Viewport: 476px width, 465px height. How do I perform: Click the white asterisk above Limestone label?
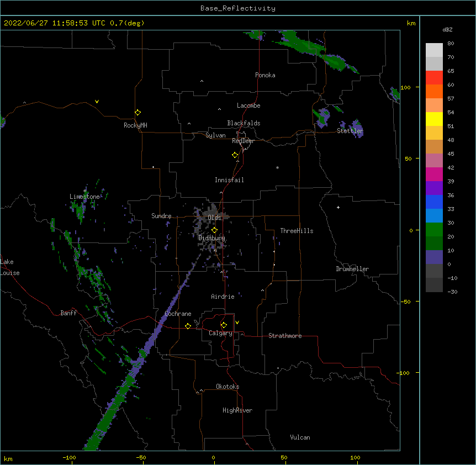84,191
